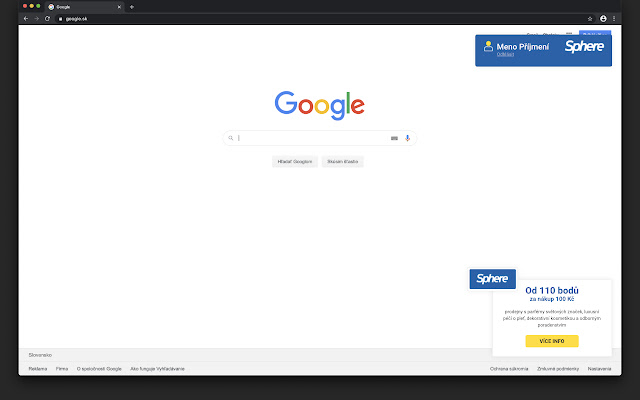This screenshot has width=640, height=400.
Task: Click the VÍCE INFO yellow button
Action: point(552,341)
